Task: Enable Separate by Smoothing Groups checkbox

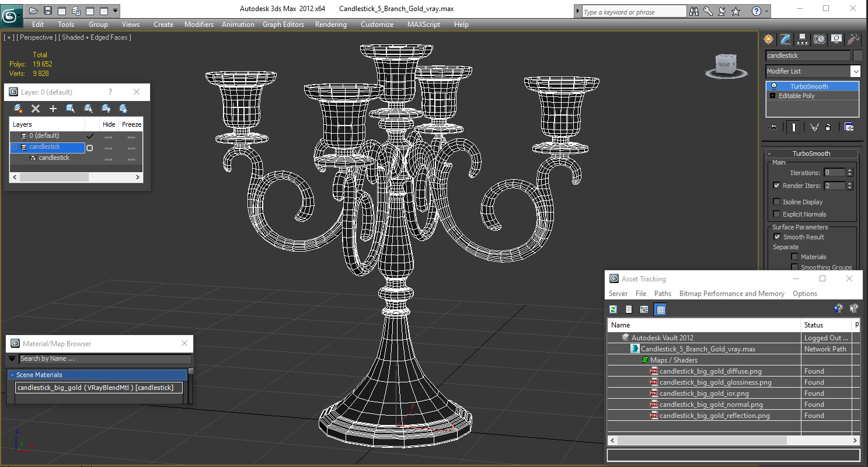Action: 794,267
